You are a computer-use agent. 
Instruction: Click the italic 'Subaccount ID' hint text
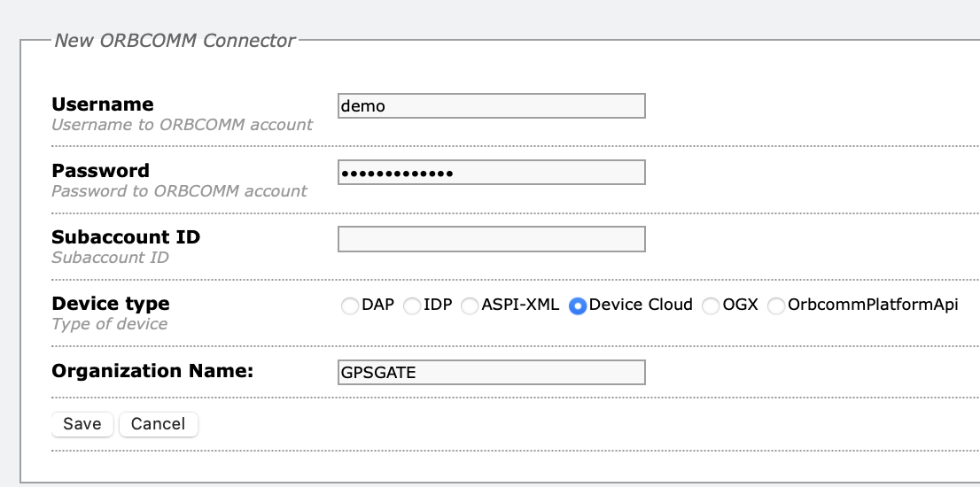110,258
